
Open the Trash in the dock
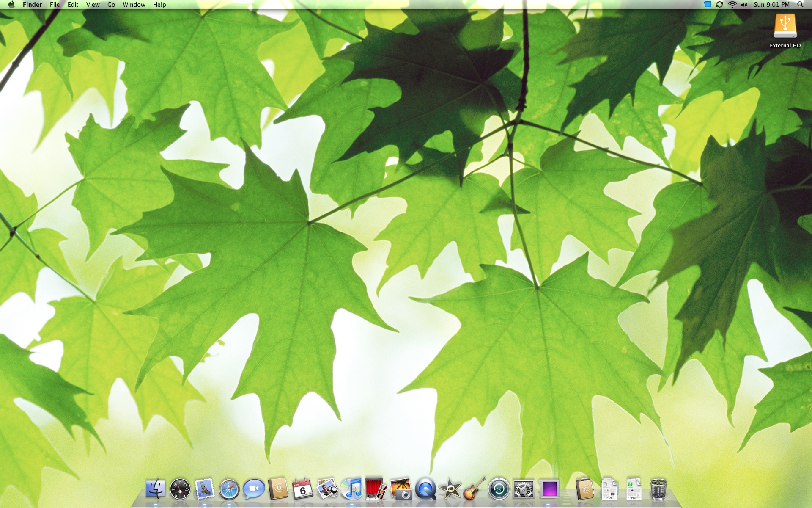click(658, 489)
